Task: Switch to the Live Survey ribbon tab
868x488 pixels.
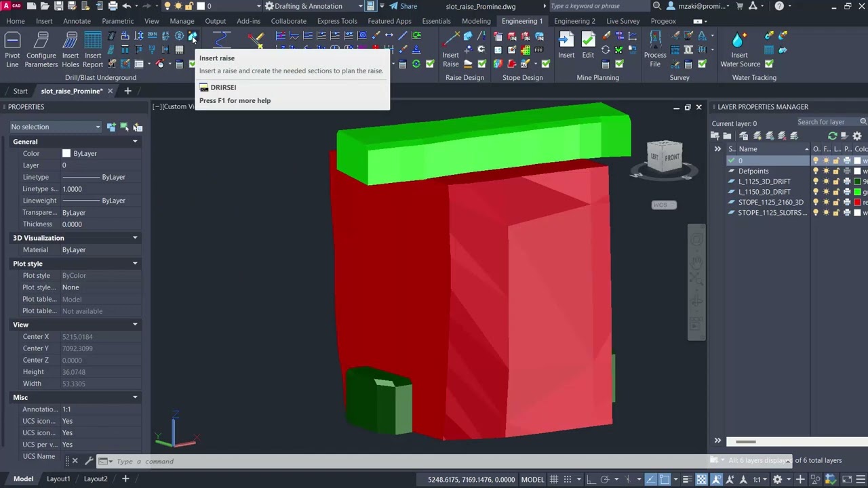Action: [x=623, y=21]
